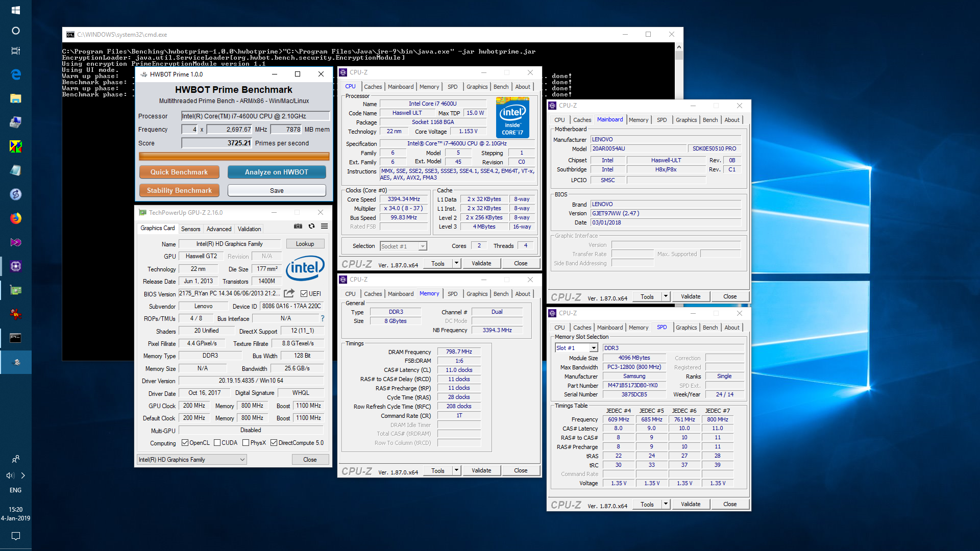
Task: Toggle PhysX checkbox in GPU-Z
Action: tap(246, 443)
